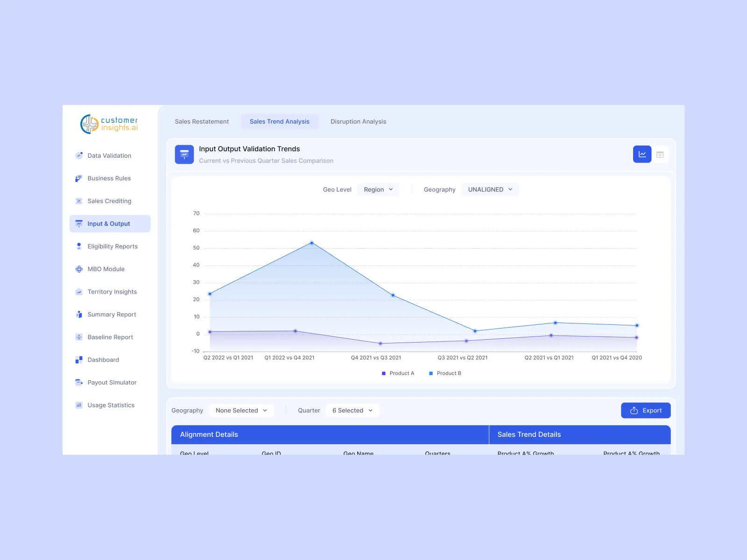The image size is (747, 560).
Task: Click the Sales Trend Details table header
Action: click(x=580, y=434)
